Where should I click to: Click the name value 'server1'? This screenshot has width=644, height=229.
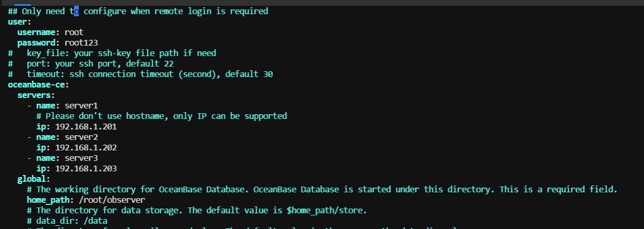coord(81,105)
